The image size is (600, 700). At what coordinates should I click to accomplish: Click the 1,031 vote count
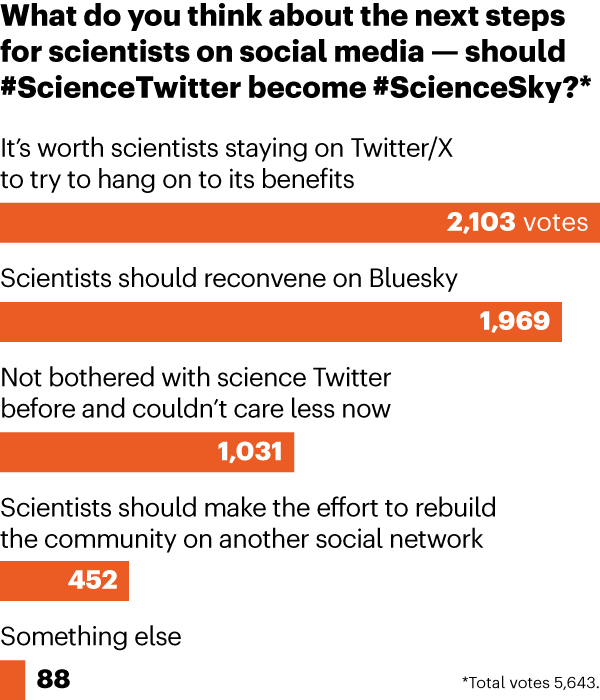pyautogui.click(x=250, y=452)
